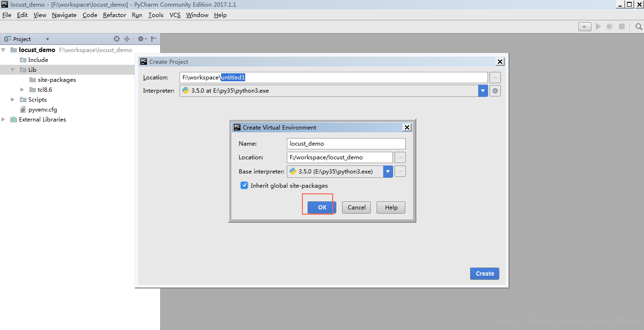
Task: Open Project panel gear settings menu
Action: coord(142,39)
